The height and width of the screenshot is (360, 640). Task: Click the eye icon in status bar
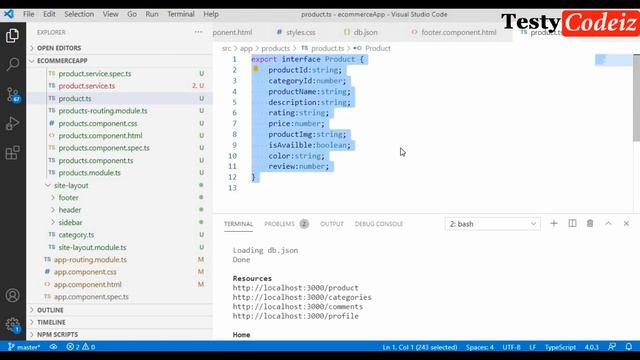(x=53, y=347)
